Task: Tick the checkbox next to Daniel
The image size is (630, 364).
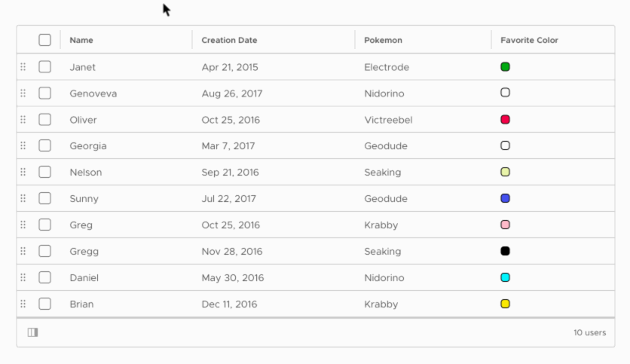Action: pos(44,277)
